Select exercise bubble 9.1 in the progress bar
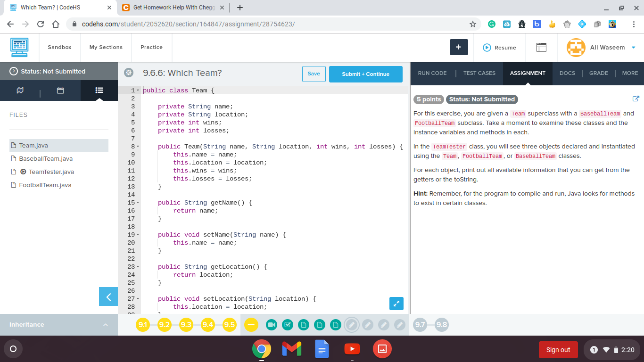Viewport: 644px width, 362px height. point(143,325)
